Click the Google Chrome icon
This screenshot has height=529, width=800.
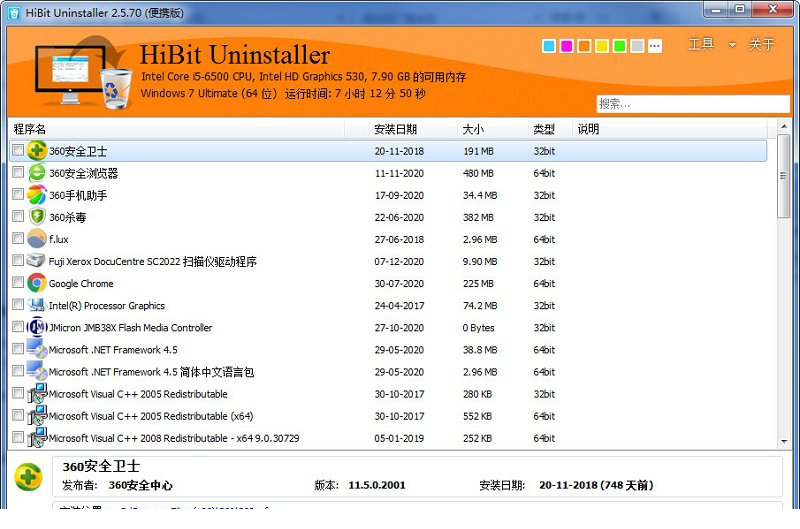click(37, 283)
